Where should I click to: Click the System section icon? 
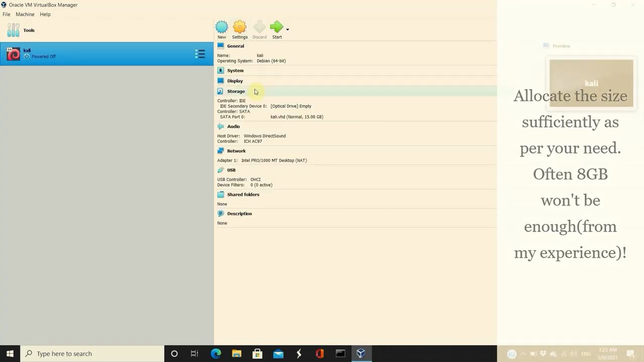[220, 70]
